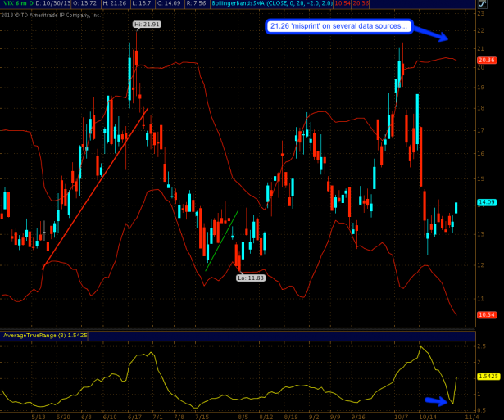Select the long red trendline drawing
The image size is (504, 420).
[x=94, y=188]
